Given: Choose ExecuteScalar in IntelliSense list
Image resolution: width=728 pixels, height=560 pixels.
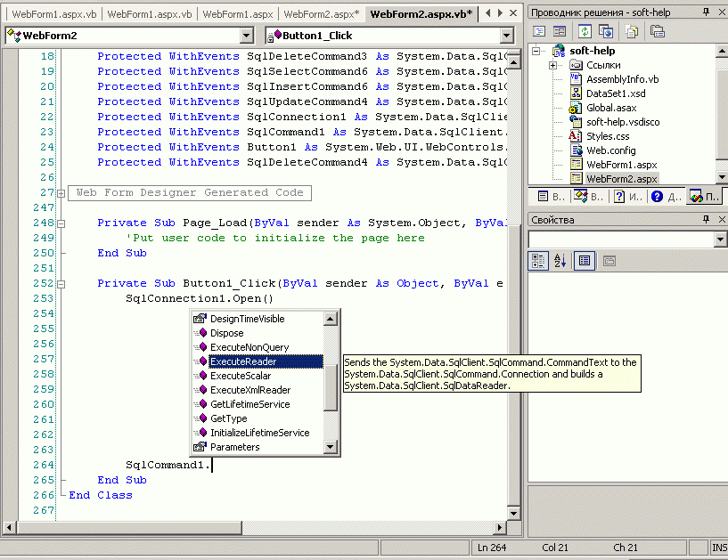Looking at the screenshot, I should [258, 376].
